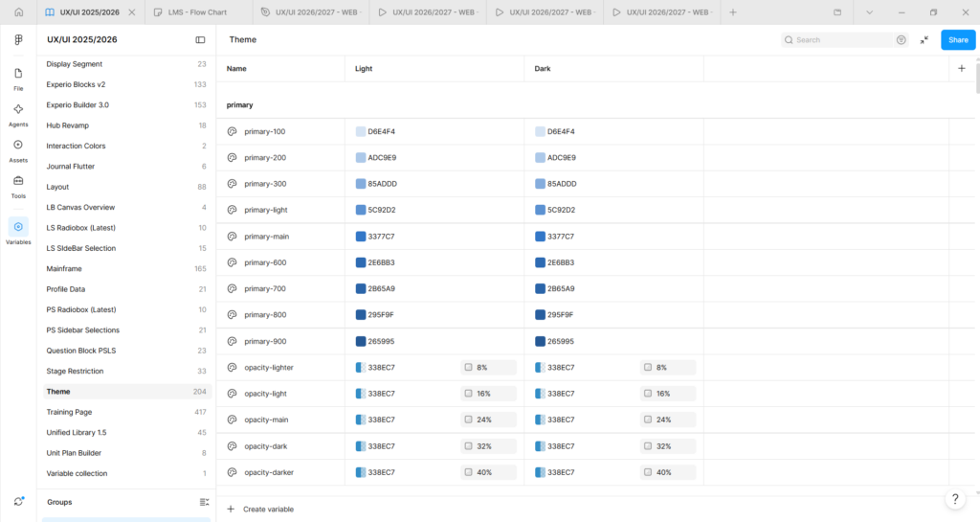980x522 pixels.
Task: Select the Experio Builder 3.0 collection
Action: coord(127,105)
